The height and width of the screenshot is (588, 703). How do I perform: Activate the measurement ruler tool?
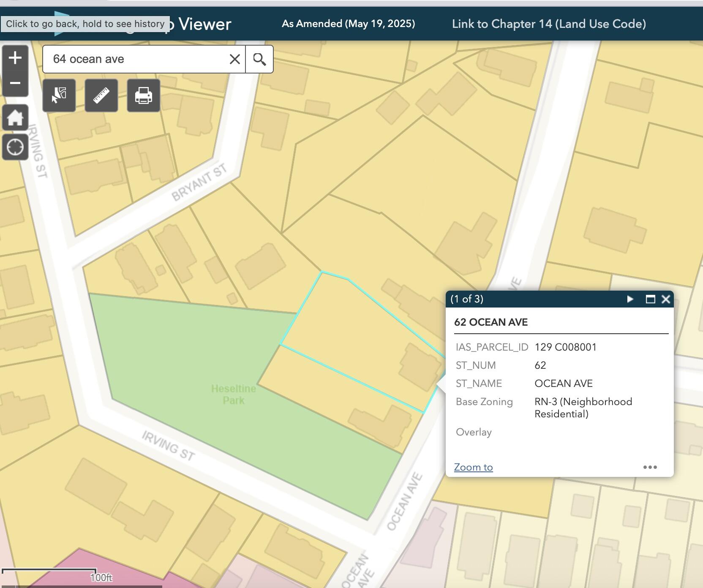point(101,95)
